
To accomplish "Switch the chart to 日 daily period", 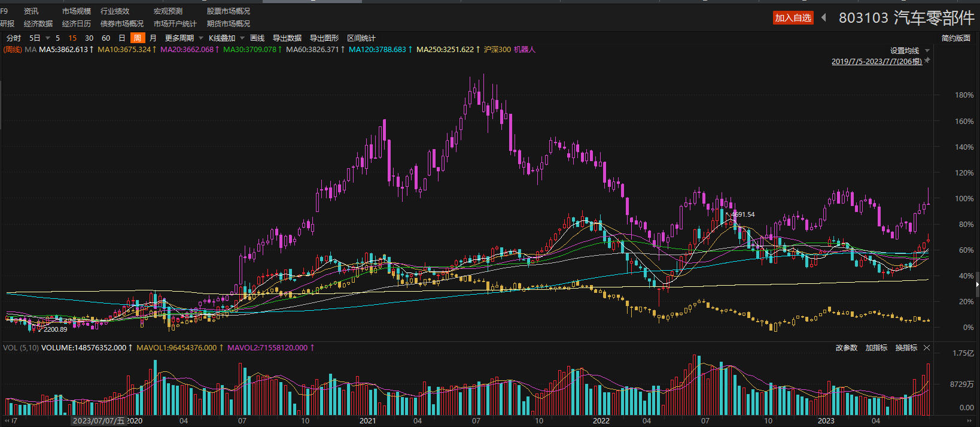I will 122,38.
